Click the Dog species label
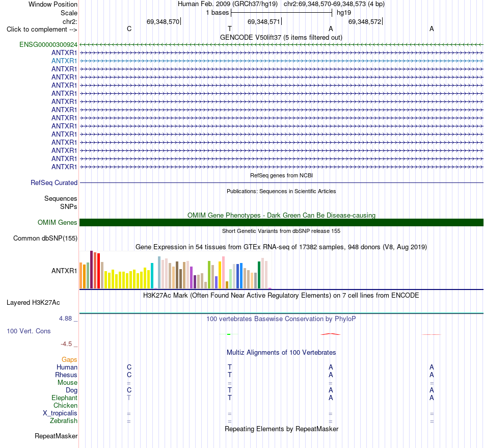 tap(71, 390)
